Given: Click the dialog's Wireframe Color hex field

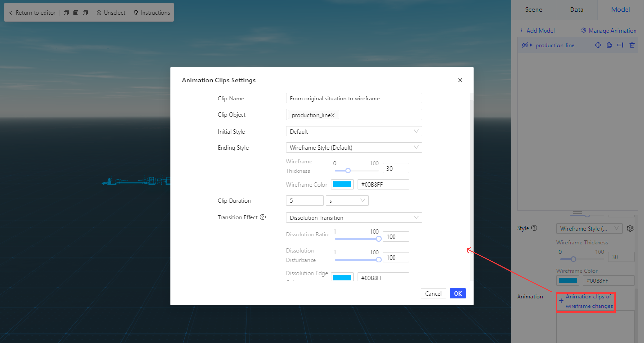Looking at the screenshot, I should pyautogui.click(x=383, y=184).
